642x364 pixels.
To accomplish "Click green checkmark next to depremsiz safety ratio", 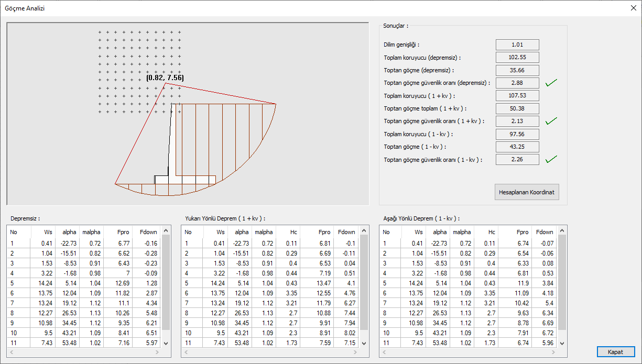I will point(551,83).
